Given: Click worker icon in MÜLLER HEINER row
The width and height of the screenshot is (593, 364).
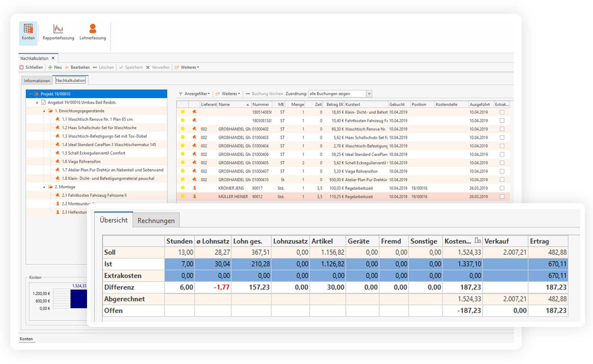Looking at the screenshot, I should coord(194,196).
